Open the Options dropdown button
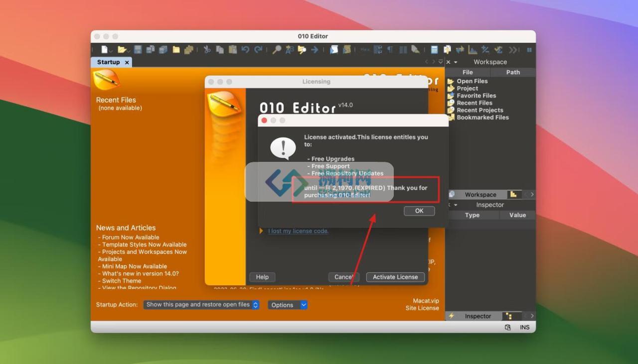638x364 pixels. 288,305
